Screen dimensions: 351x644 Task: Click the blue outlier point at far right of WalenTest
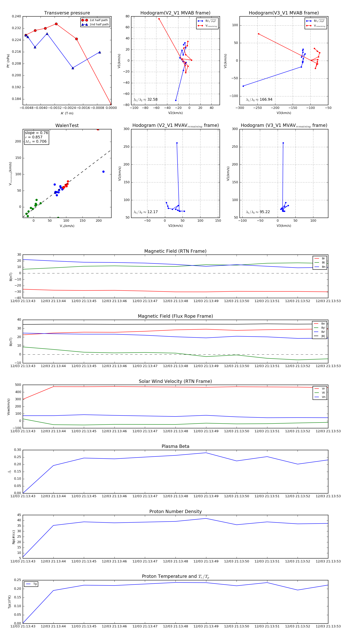(103, 172)
